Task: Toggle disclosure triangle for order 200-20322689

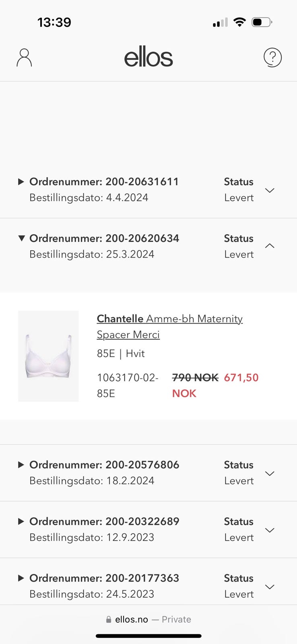Action: tap(21, 521)
